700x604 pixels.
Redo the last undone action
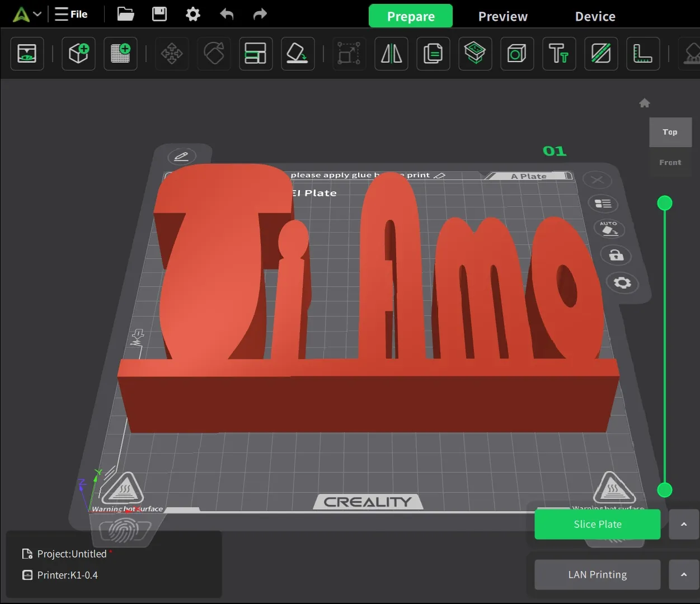click(x=260, y=14)
